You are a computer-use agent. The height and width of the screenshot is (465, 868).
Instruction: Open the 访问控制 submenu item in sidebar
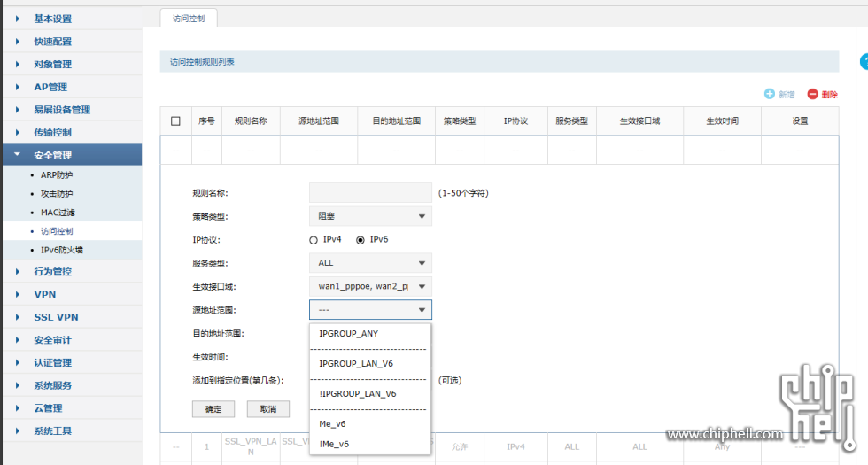(x=72, y=231)
